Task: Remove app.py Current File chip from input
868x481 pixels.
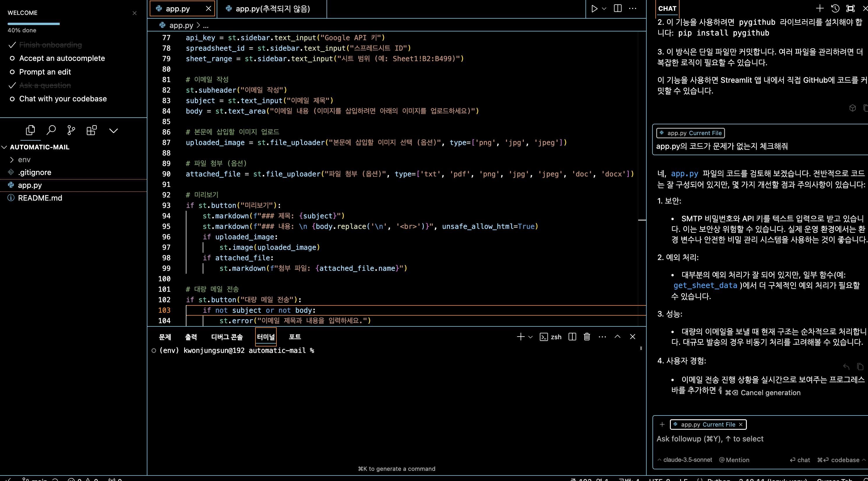Action: (x=741, y=425)
